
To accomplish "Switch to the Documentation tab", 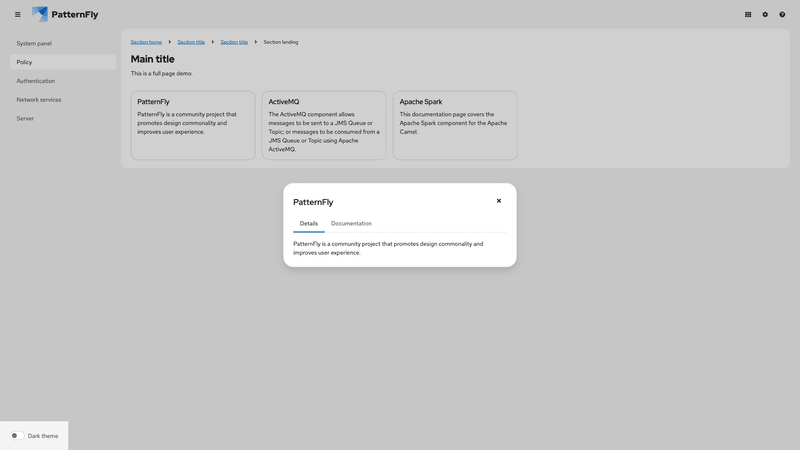I will (351, 223).
